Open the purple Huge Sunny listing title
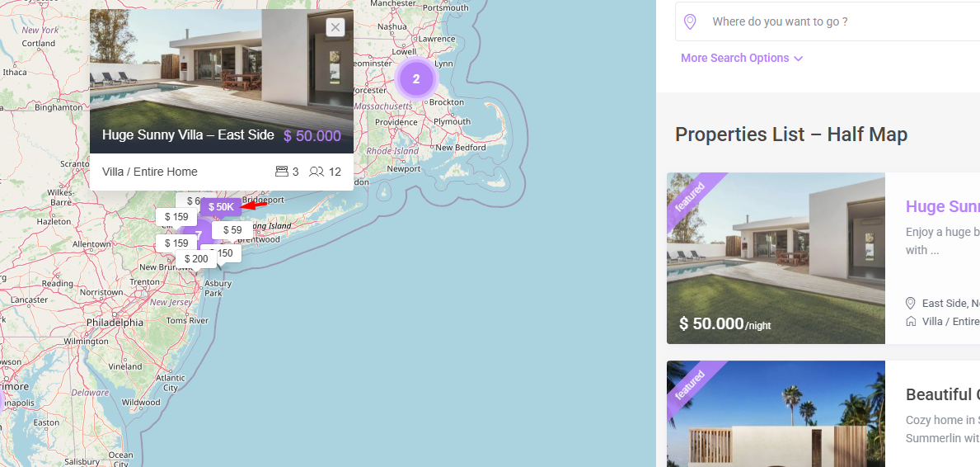 pos(943,206)
